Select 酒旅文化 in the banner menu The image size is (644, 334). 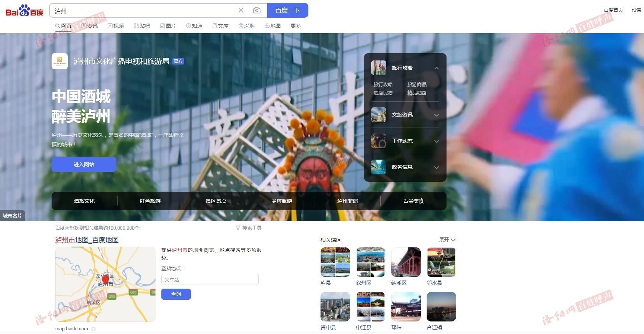click(84, 201)
